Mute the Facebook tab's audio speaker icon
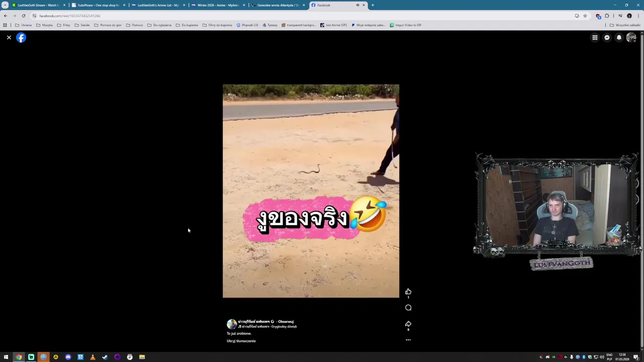This screenshot has height=362, width=644. click(x=357, y=5)
